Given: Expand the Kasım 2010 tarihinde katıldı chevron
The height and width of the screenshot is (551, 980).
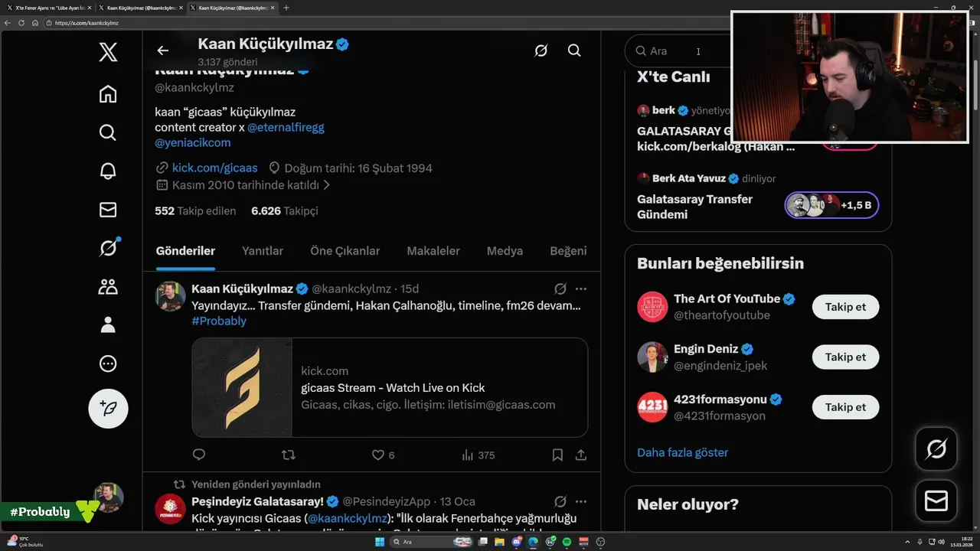Looking at the screenshot, I should pos(327,185).
